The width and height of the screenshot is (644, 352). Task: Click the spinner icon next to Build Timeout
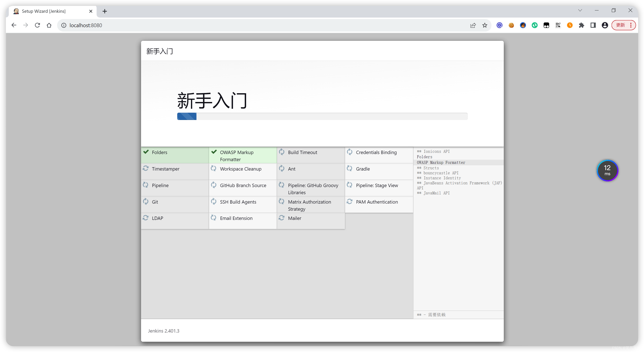coord(282,152)
